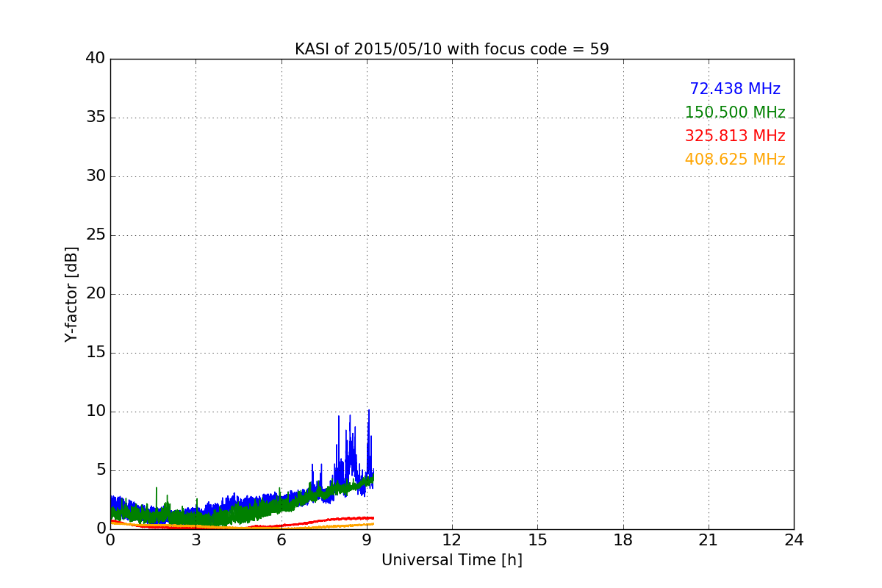Click the 3 tick label on x-axis
This screenshot has height=588, width=882.
pyautogui.click(x=196, y=540)
